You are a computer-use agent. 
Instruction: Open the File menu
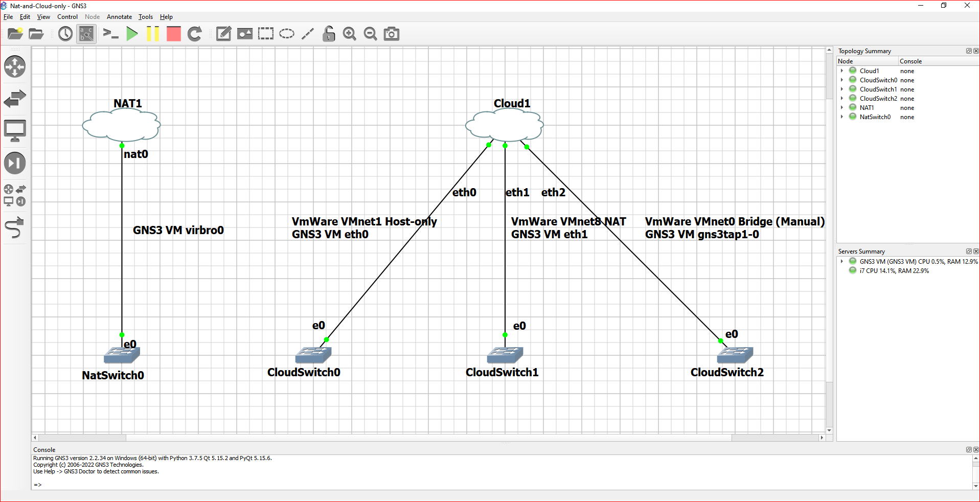8,17
